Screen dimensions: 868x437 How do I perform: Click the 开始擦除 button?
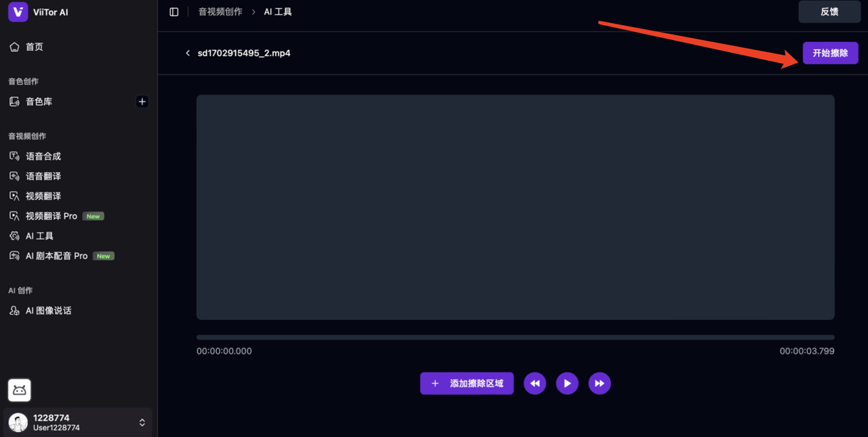(x=830, y=53)
